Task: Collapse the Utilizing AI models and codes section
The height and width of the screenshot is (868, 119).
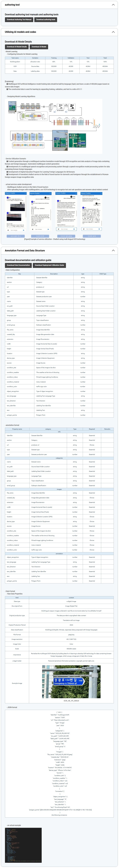Action: (x=113, y=32)
